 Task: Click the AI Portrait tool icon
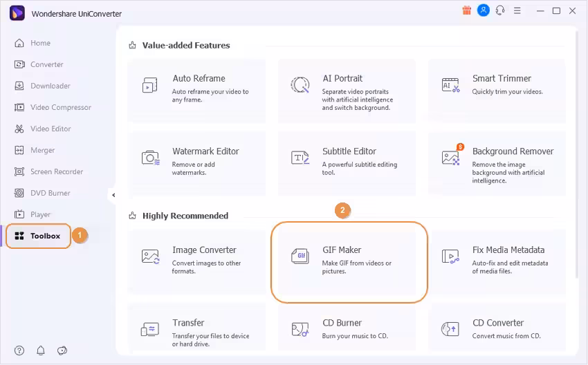[300, 85]
